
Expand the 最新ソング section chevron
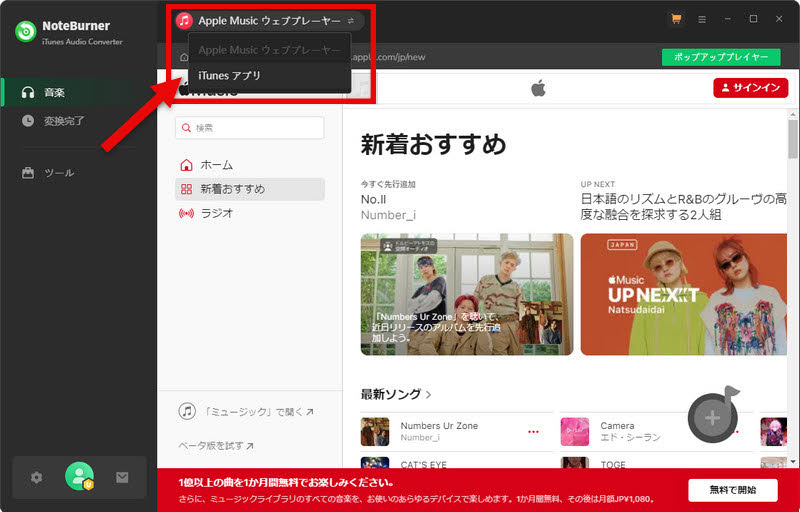click(x=429, y=394)
